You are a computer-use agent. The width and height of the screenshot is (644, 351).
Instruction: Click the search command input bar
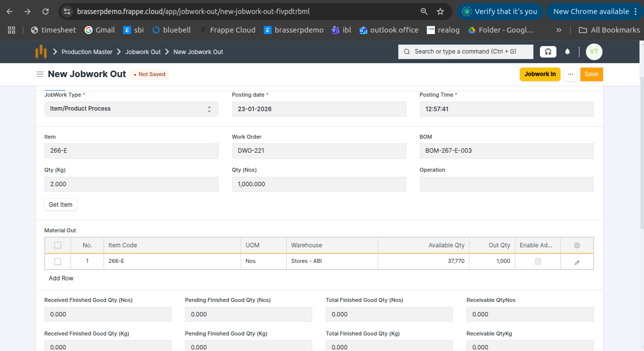coord(465,52)
